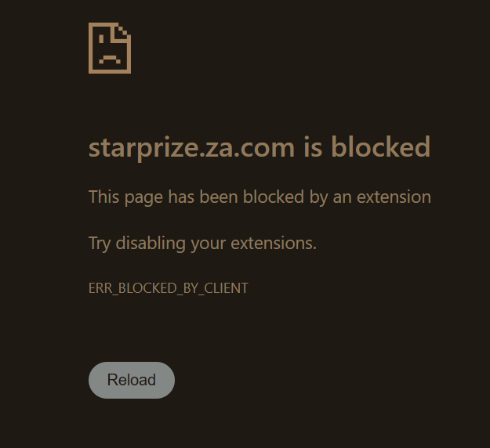Click the word "extension" in the description
Image resolution: width=490 pixels, height=448 pixels.
tap(394, 197)
